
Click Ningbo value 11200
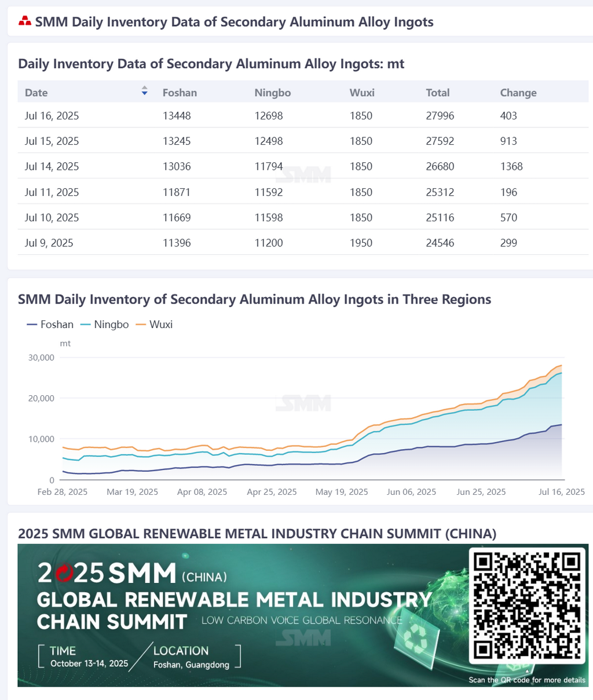[269, 243]
